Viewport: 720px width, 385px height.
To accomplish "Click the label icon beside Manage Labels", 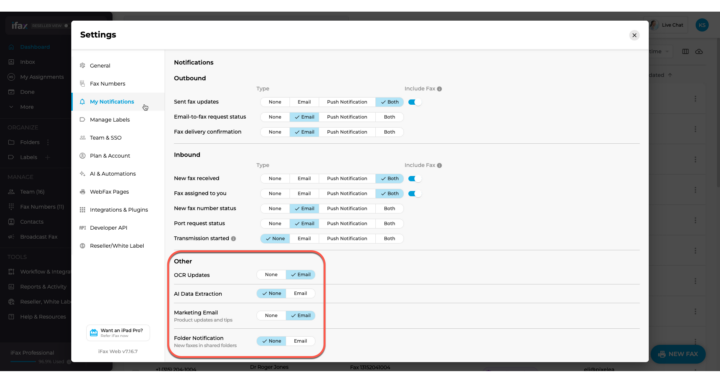I will pyautogui.click(x=83, y=119).
